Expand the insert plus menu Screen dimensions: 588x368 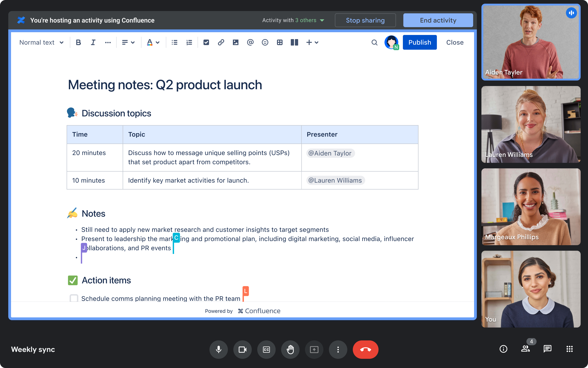(312, 43)
